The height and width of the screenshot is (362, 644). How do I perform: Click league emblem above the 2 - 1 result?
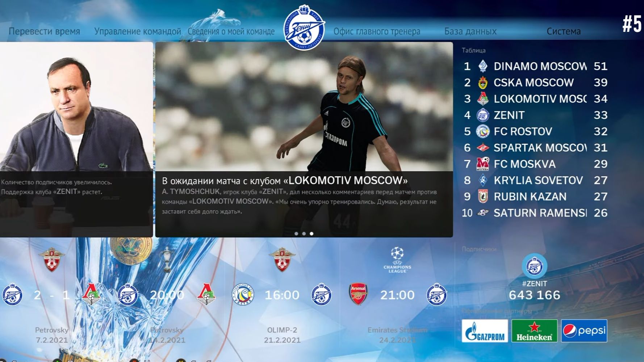coord(52,259)
